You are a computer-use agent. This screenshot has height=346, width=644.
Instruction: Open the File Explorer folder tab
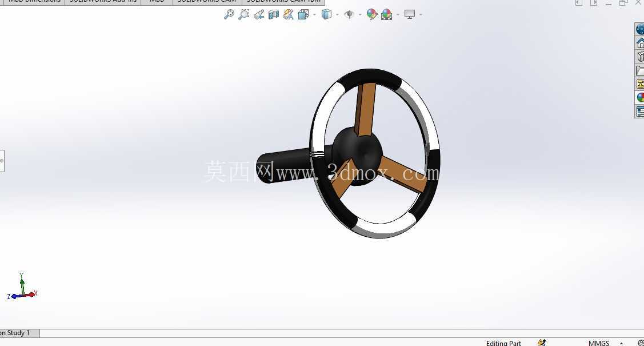point(639,71)
